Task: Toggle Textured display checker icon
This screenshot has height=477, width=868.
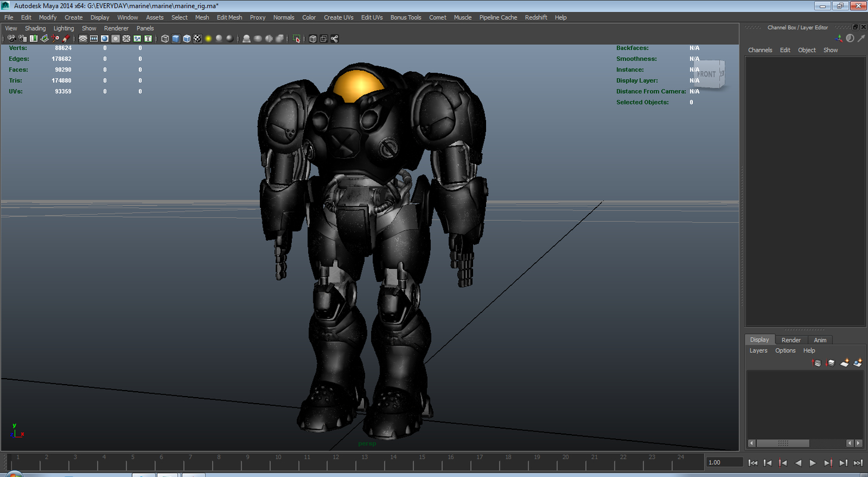Action: click(x=198, y=39)
